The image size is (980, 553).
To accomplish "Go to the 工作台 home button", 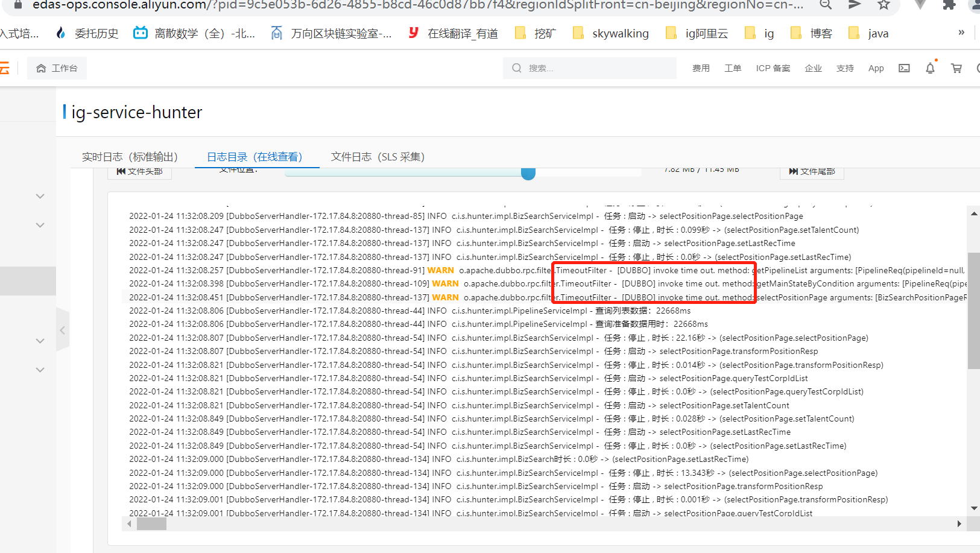I will point(57,68).
